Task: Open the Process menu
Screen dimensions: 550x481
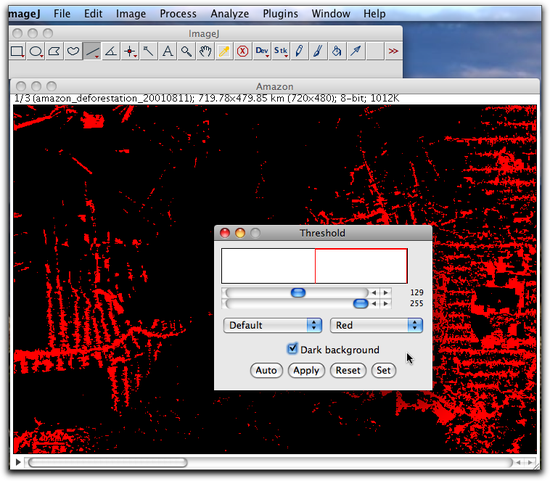Action: click(x=178, y=14)
